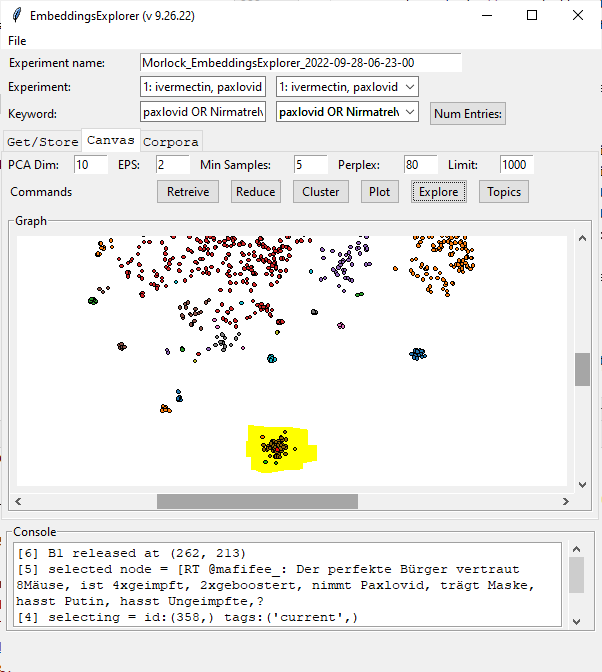The height and width of the screenshot is (672, 602).
Task: Click the Num Entries button
Action: (468, 113)
